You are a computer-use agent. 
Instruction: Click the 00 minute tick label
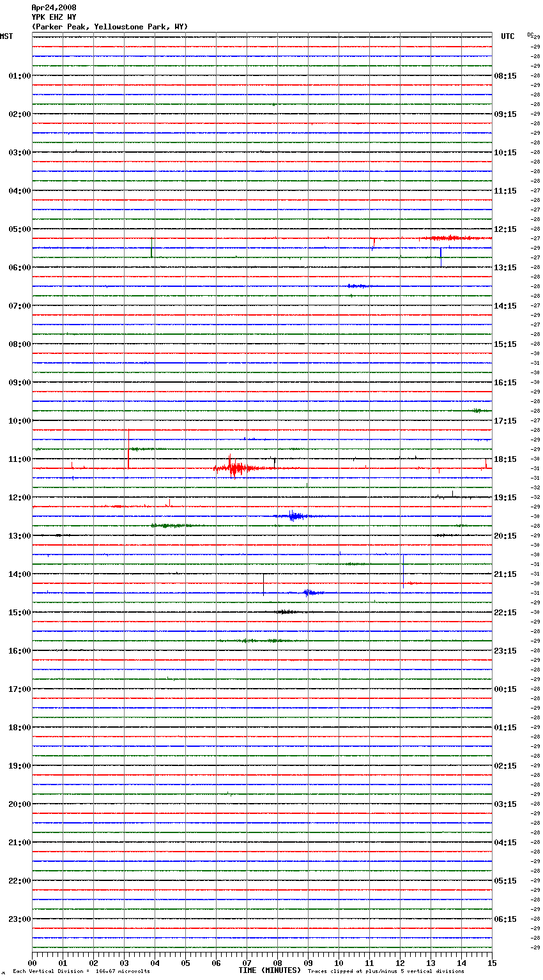(33, 963)
